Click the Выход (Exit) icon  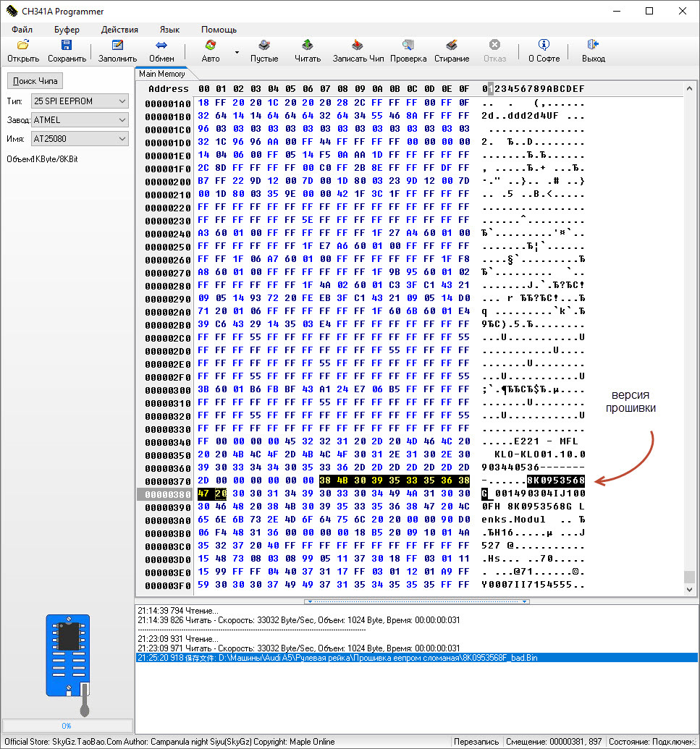tap(593, 46)
